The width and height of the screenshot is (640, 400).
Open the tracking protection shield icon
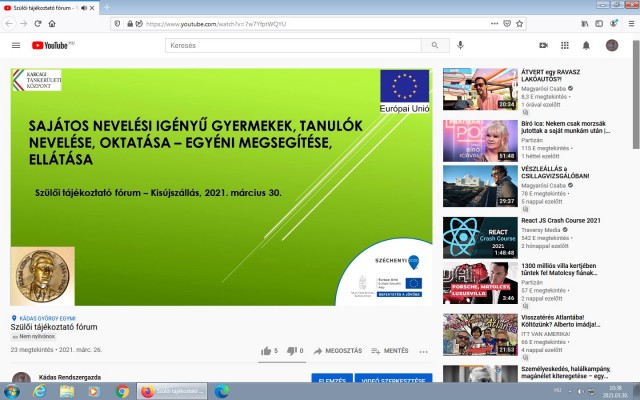(x=117, y=24)
